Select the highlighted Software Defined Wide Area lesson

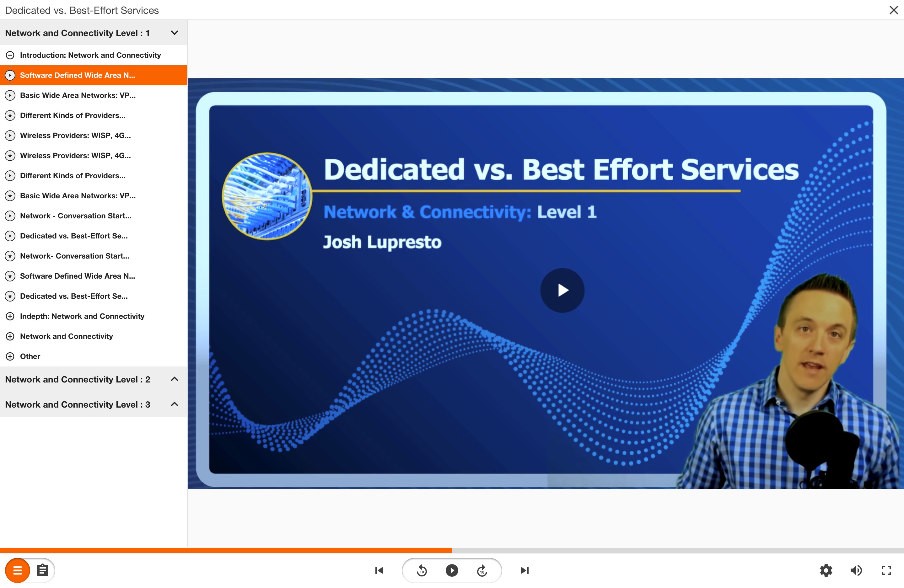(x=94, y=75)
